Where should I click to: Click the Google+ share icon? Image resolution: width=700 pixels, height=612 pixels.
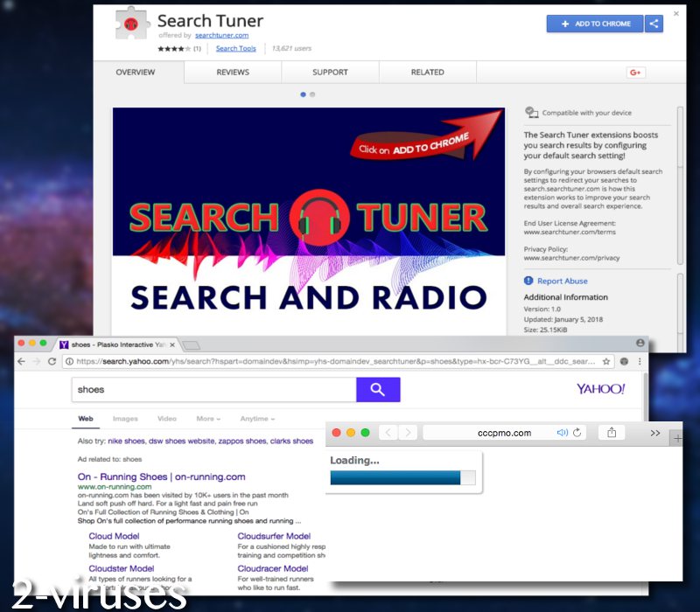click(x=635, y=73)
